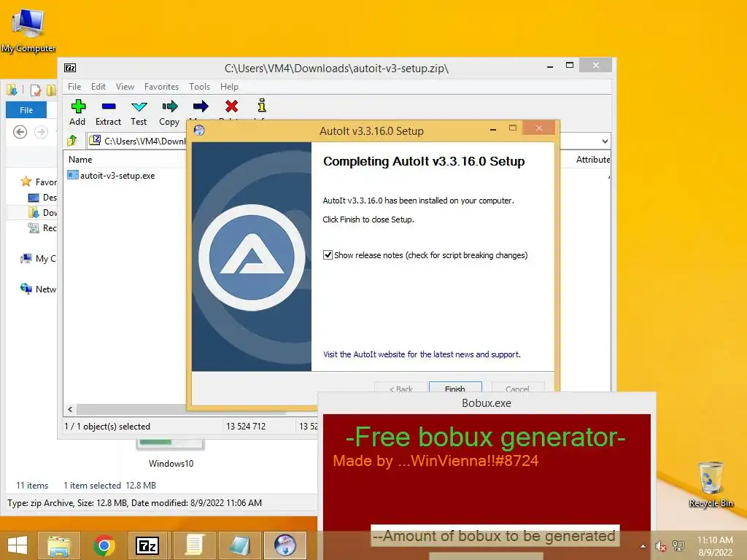Uncheck Show release notes checkbox
This screenshot has height=560, width=747.
tap(328, 254)
